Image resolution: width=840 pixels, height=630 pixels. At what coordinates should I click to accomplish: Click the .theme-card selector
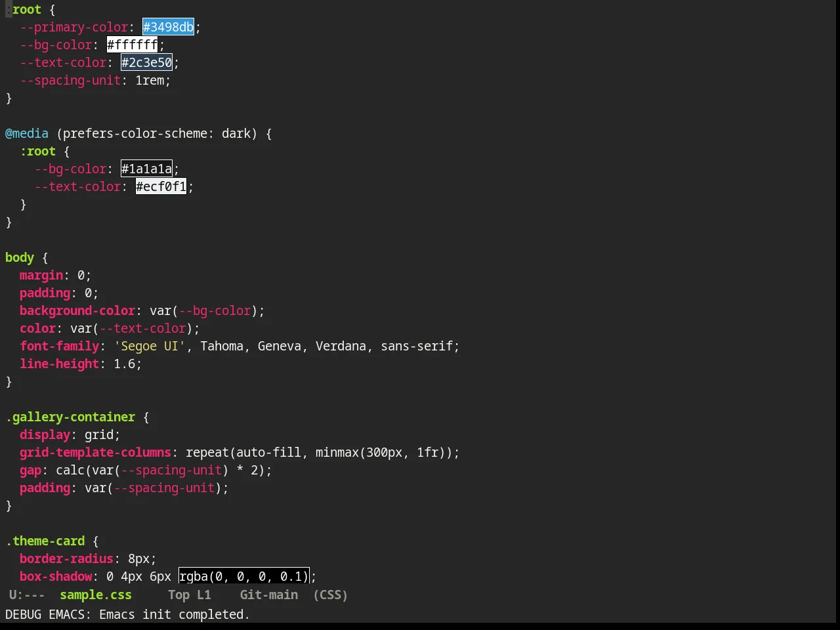(45, 541)
